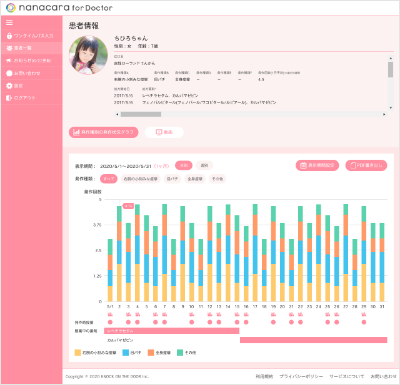Click the video icon under day 26

tap(337, 314)
